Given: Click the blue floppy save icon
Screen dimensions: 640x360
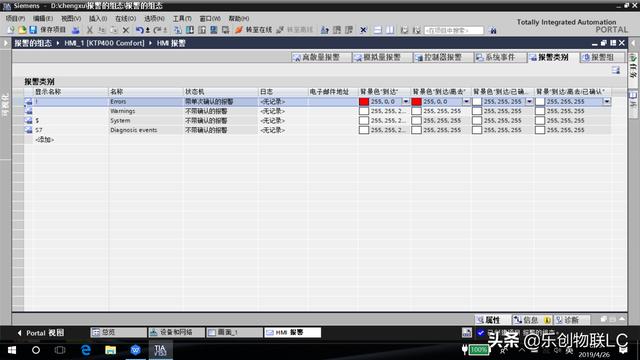Looking at the screenshot, I should tap(33, 30).
